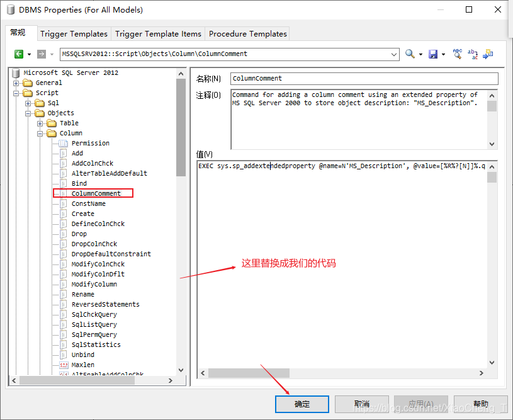Expand the General tree node
This screenshot has width=513, height=420.
pyautogui.click(x=16, y=83)
